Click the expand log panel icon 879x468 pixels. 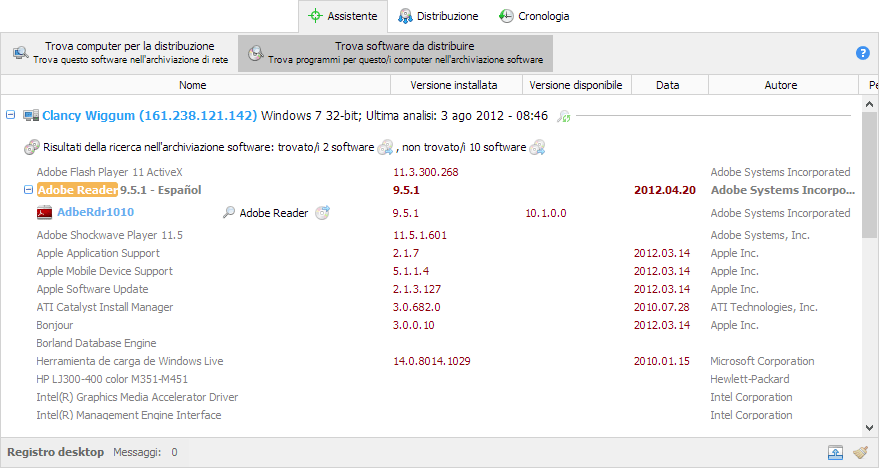pyautogui.click(x=835, y=453)
